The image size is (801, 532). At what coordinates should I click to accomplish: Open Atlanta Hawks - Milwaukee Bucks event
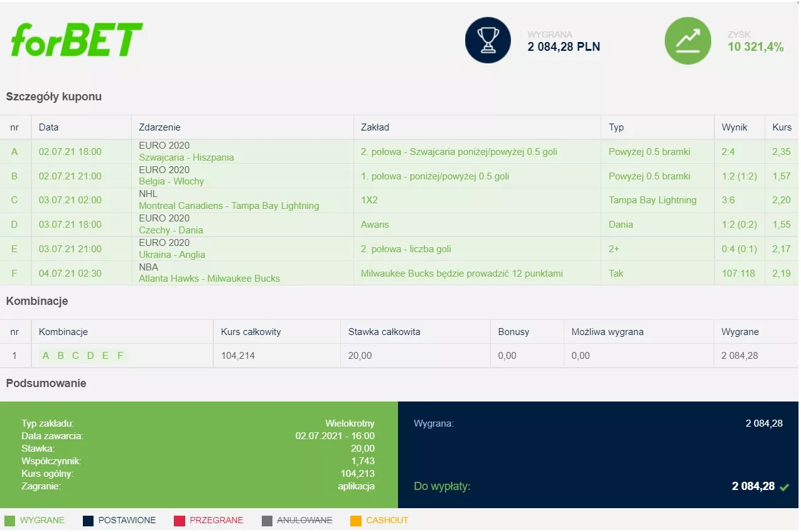pos(210,279)
